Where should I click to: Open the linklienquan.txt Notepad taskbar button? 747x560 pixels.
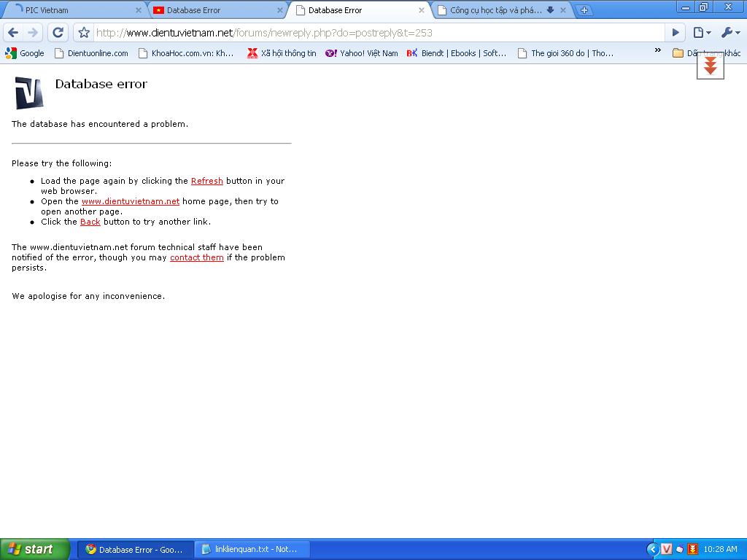(252, 550)
